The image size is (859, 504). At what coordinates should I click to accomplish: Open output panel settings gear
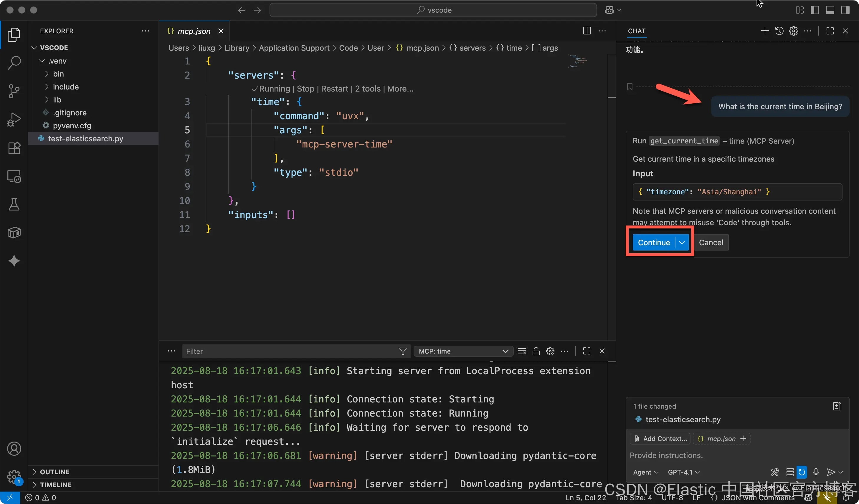pos(550,351)
